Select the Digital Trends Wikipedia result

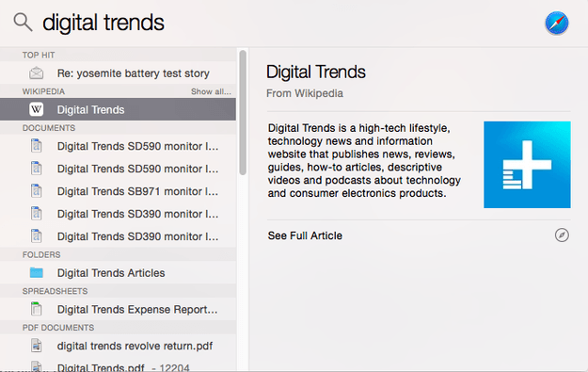[119, 109]
